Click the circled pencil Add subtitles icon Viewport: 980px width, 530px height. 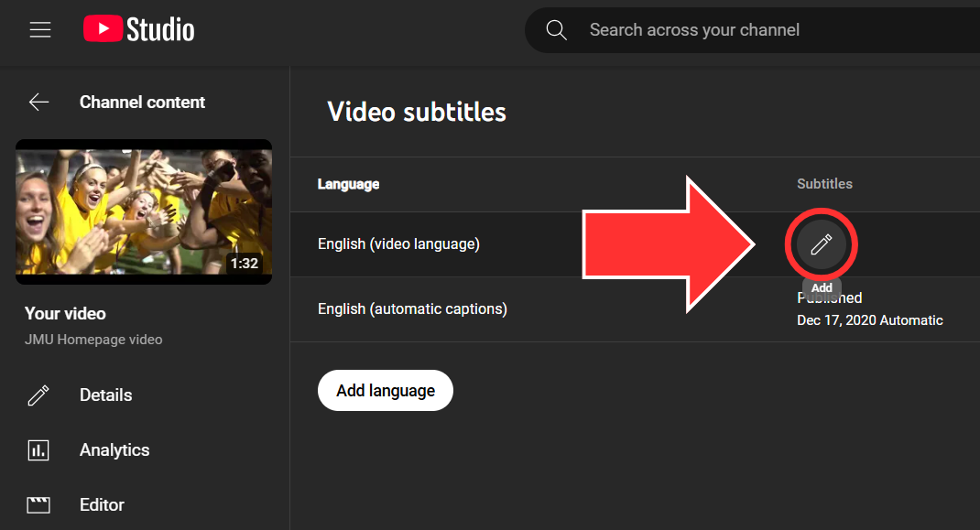pyautogui.click(x=821, y=244)
